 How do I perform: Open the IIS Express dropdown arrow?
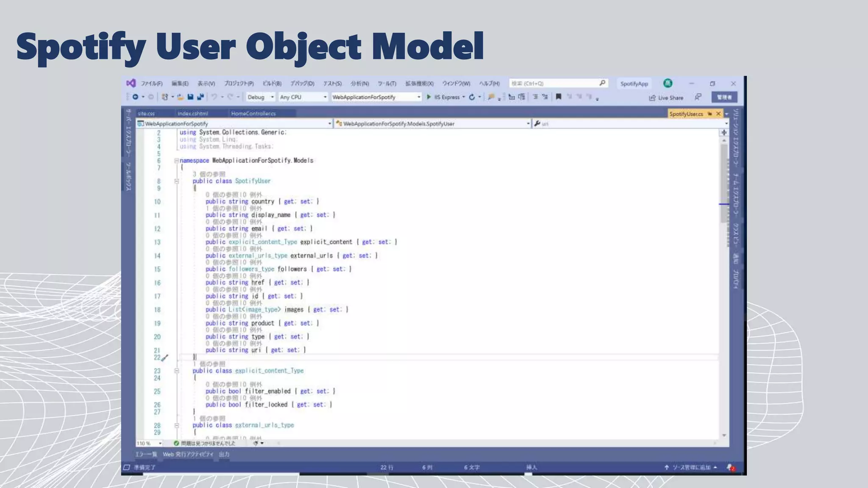point(464,97)
